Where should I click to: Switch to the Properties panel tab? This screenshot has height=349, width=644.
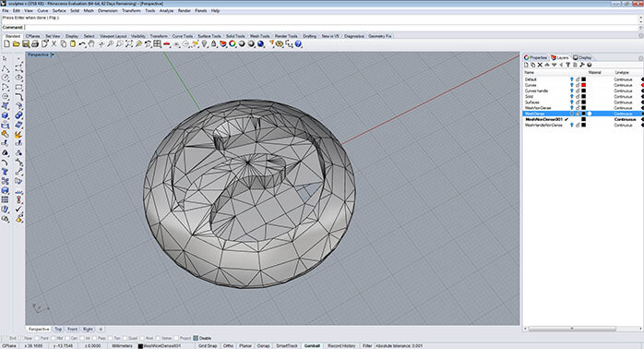(x=535, y=57)
